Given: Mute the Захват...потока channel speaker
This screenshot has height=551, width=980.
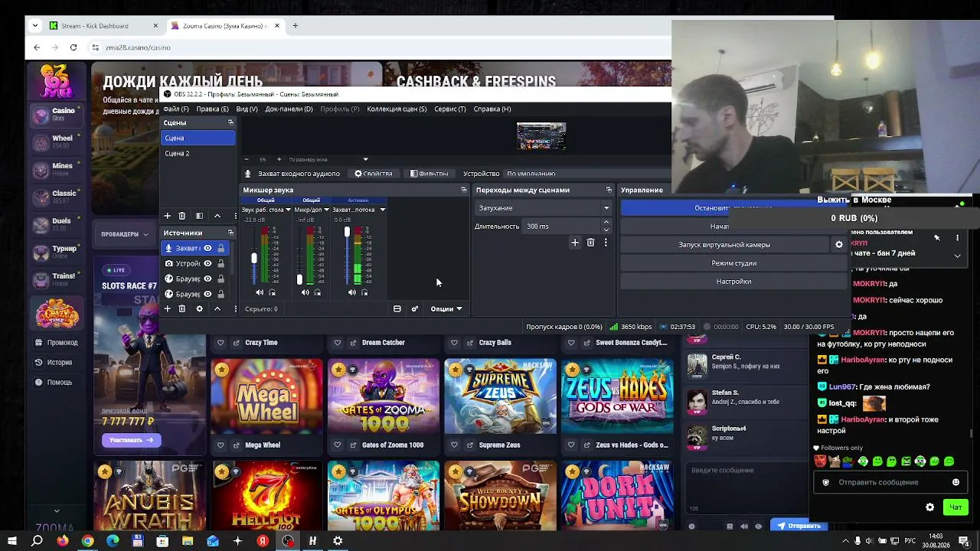Looking at the screenshot, I should click(352, 292).
